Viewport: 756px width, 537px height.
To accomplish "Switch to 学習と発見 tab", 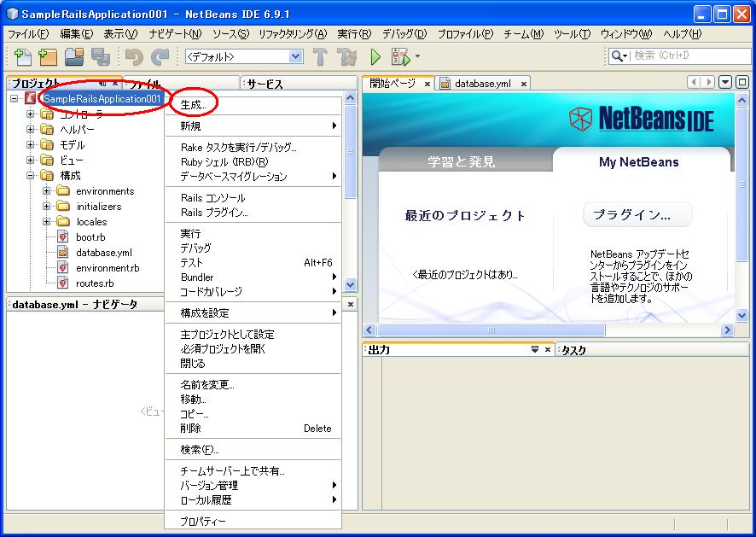I will pos(462,161).
